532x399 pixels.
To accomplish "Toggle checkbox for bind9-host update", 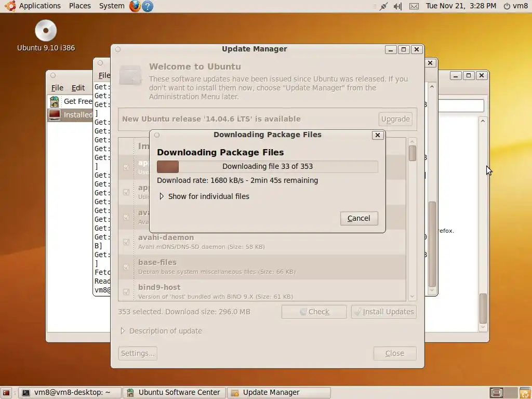I will tap(126, 292).
